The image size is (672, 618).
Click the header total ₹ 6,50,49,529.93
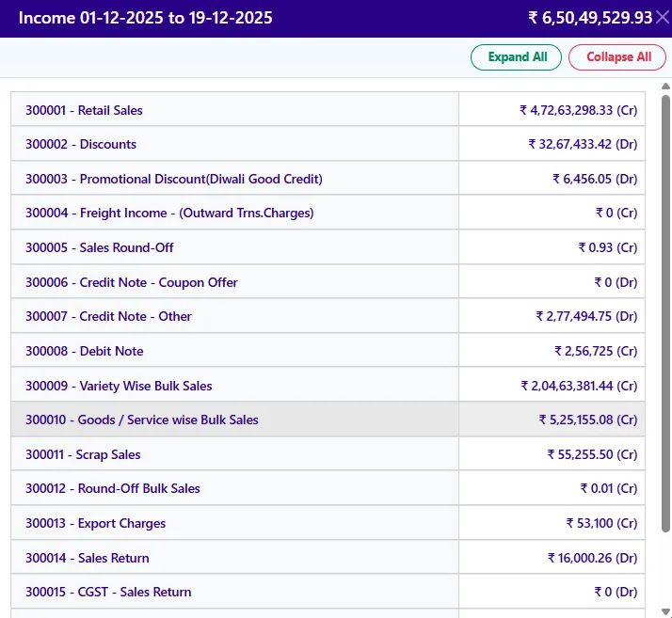(590, 18)
